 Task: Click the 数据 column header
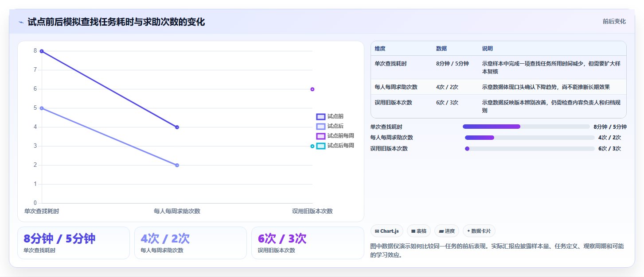(x=441, y=49)
